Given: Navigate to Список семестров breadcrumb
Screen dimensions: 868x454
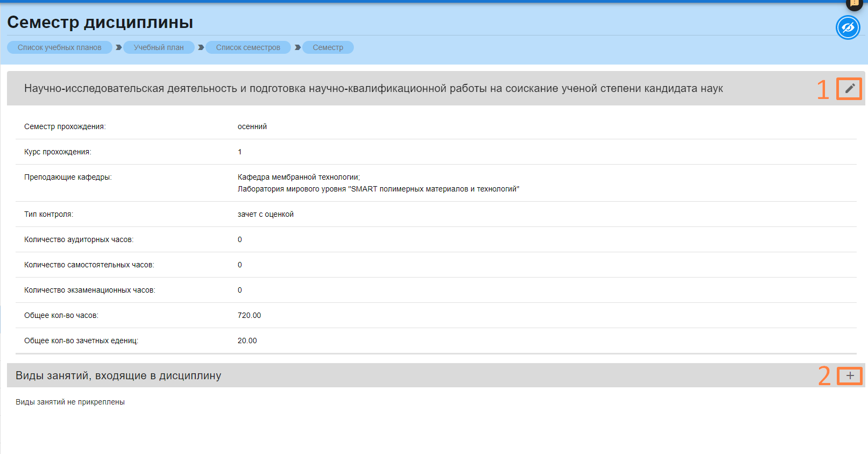Looking at the screenshot, I should pyautogui.click(x=248, y=47).
